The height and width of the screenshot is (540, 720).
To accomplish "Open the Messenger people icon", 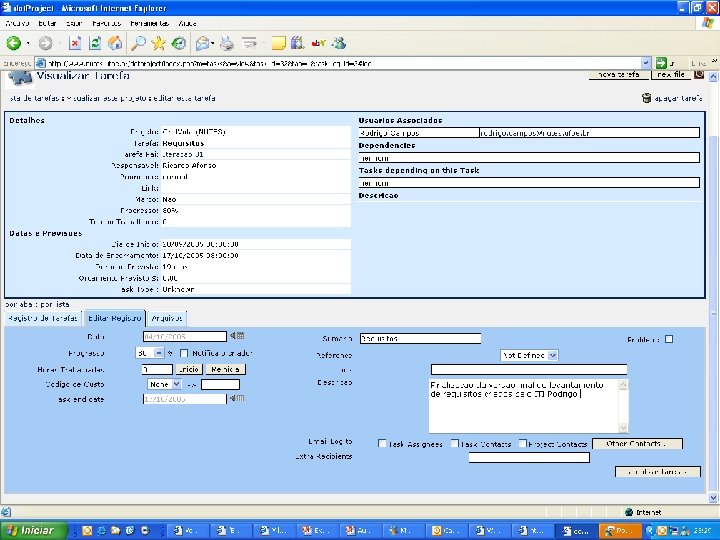I will click(339, 43).
